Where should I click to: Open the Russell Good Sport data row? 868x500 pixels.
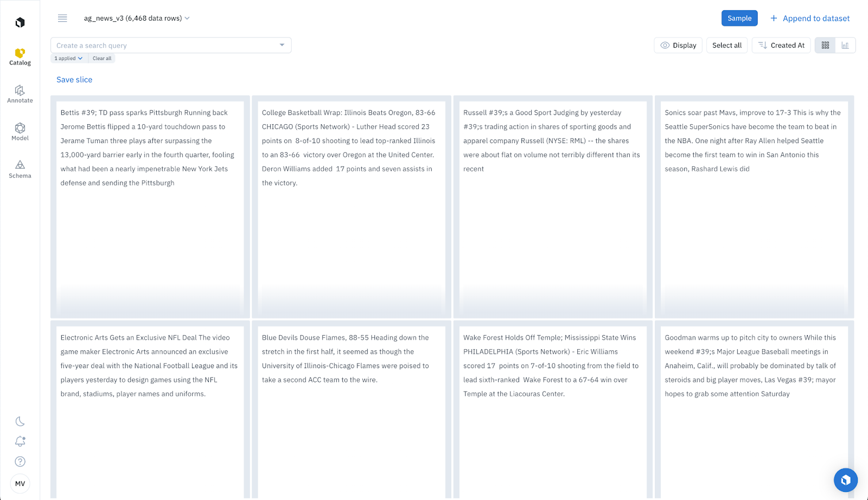pos(553,207)
